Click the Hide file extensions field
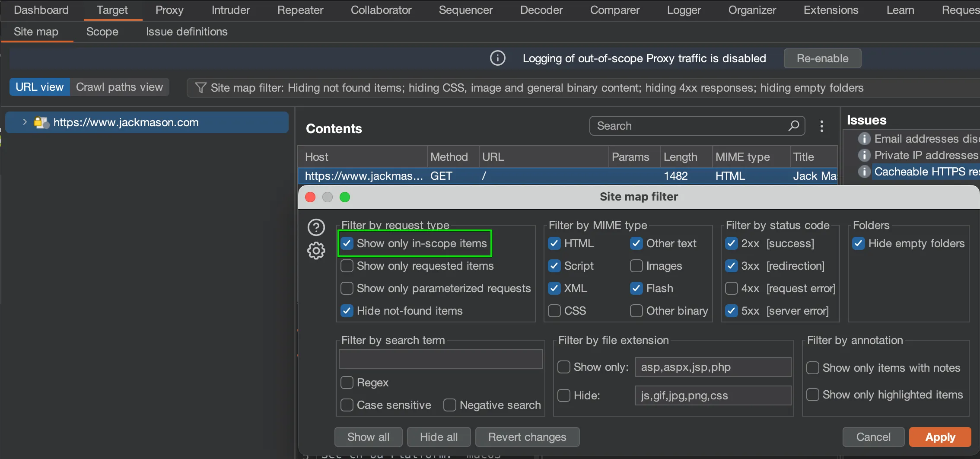Screen dimensions: 980x459 coord(713,395)
